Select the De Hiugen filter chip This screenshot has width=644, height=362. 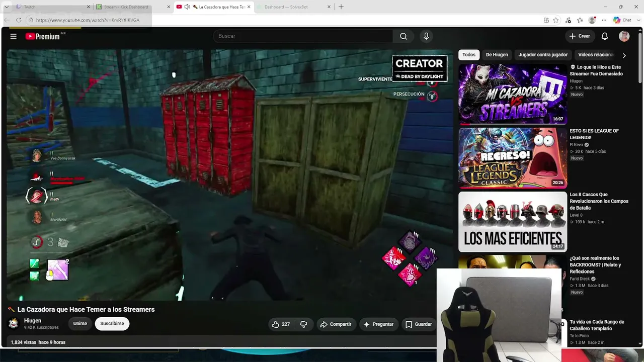tap(497, 55)
